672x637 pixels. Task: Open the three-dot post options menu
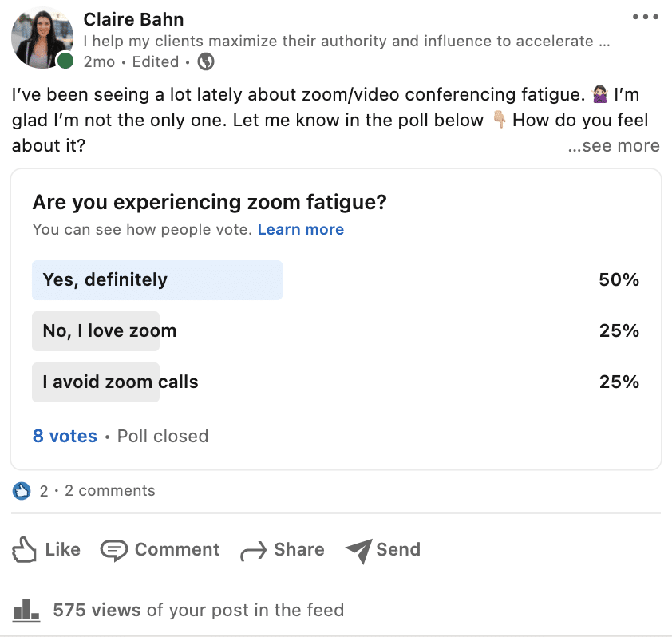pyautogui.click(x=643, y=18)
